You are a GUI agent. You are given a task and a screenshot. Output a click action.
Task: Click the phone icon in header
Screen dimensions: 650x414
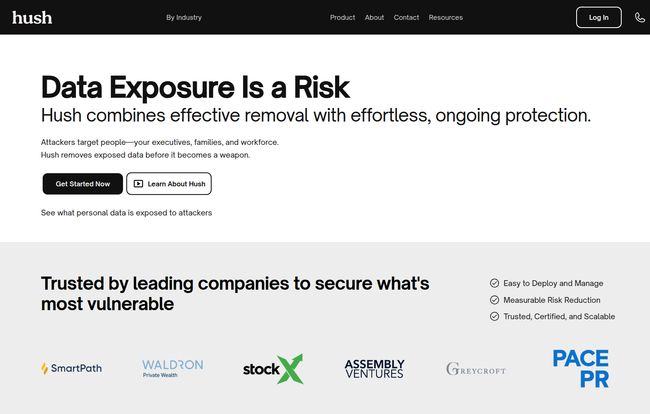click(640, 17)
